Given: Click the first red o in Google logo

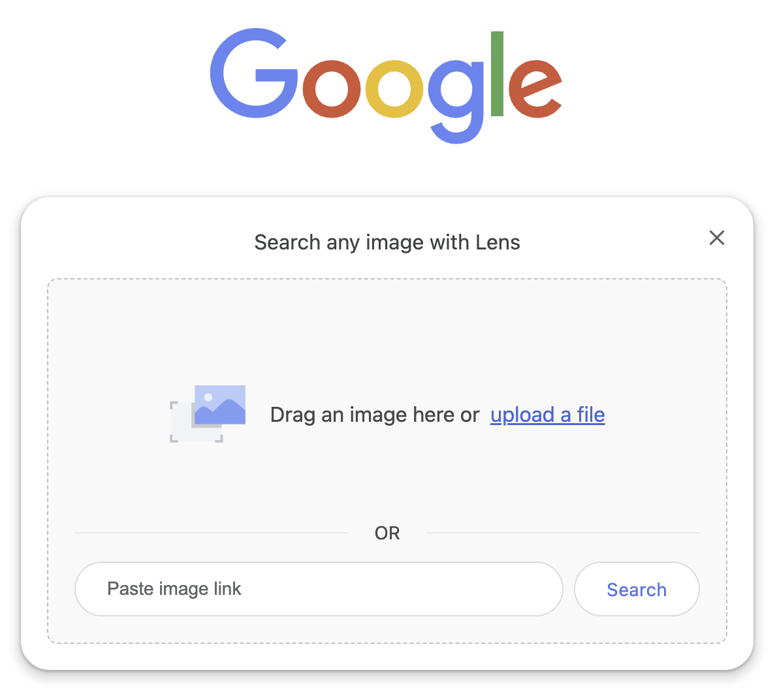Looking at the screenshot, I should [x=332, y=89].
